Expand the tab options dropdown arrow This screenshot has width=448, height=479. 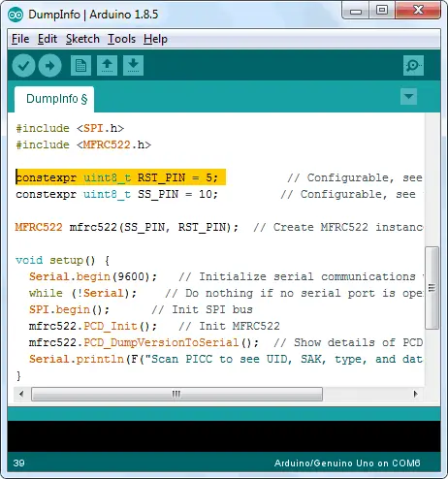(408, 96)
